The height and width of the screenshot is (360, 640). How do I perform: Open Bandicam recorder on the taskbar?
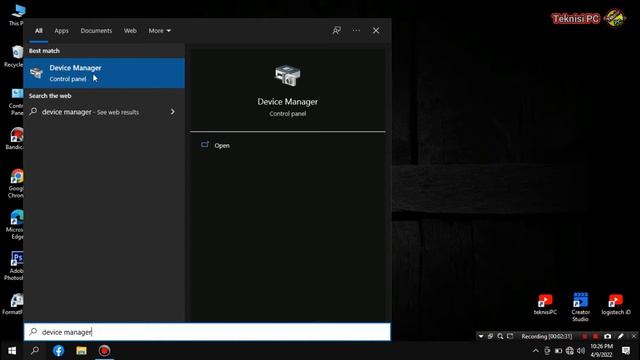point(104,351)
